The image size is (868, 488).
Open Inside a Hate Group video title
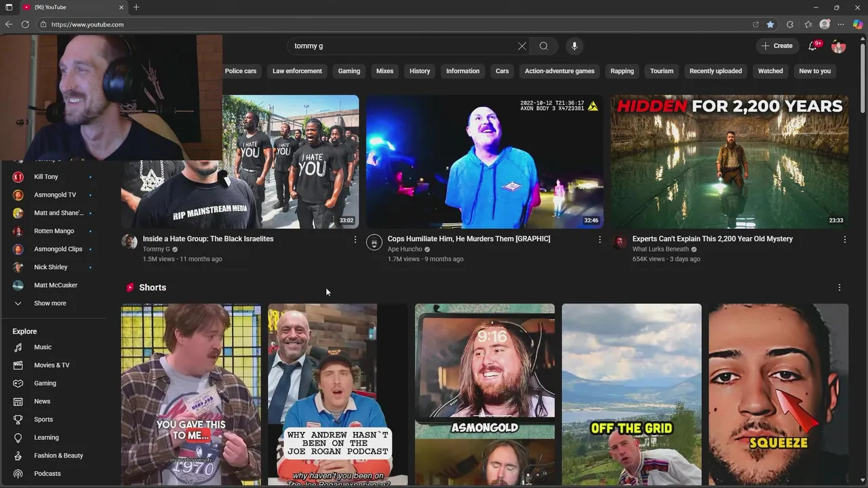click(208, 239)
